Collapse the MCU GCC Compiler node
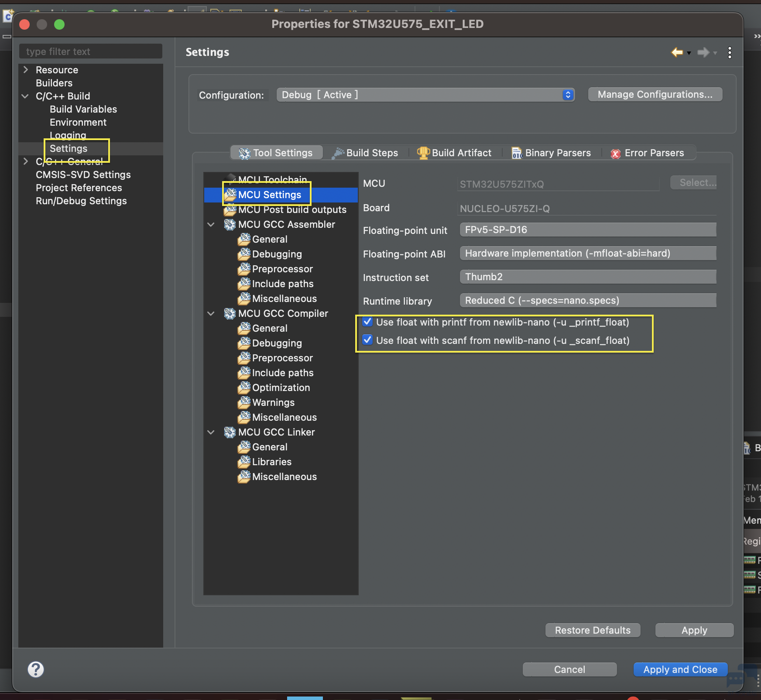The width and height of the screenshot is (761, 700). pos(211,314)
